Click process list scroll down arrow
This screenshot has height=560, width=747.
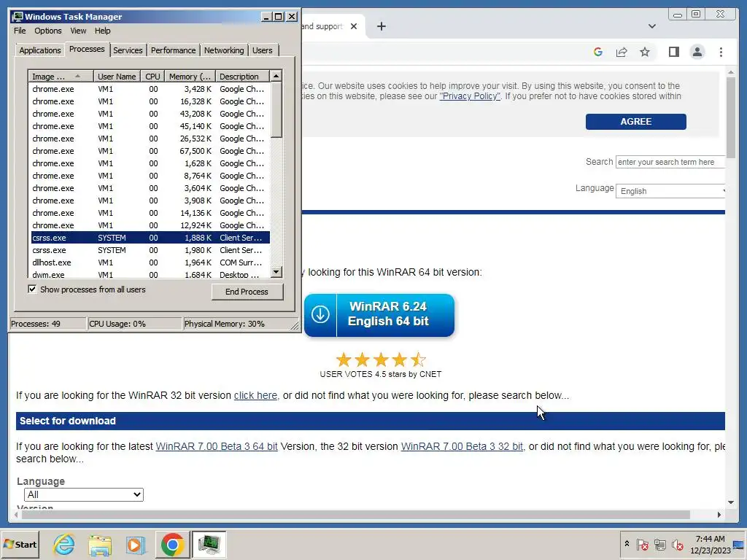point(276,272)
